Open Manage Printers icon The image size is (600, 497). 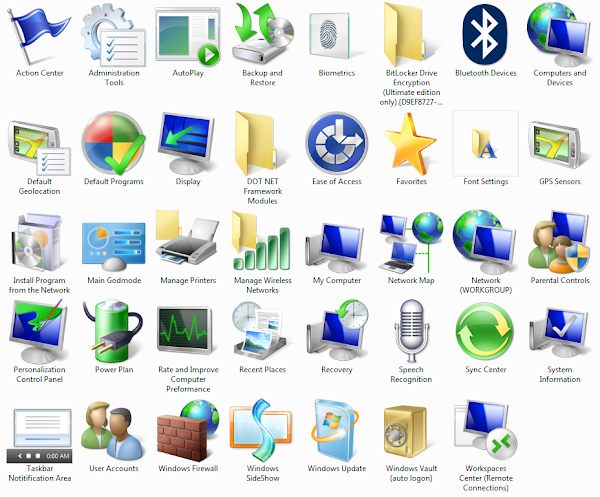point(187,238)
